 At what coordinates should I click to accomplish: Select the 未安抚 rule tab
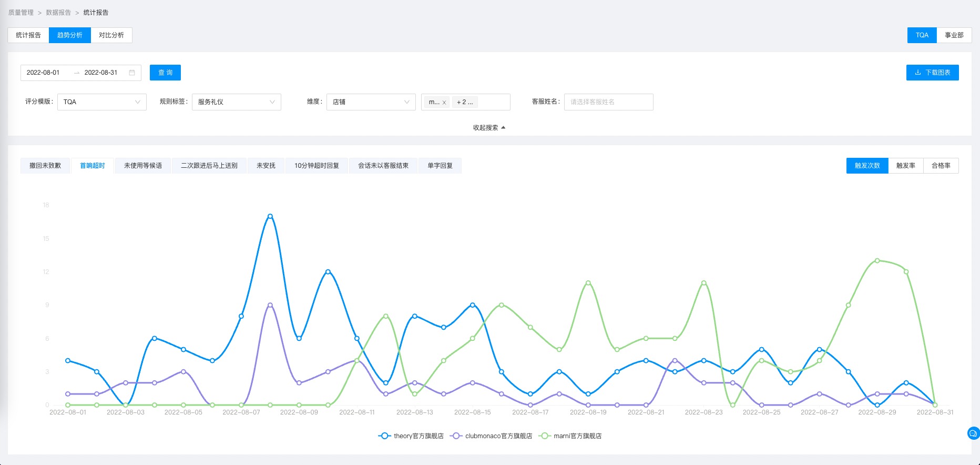(266, 166)
